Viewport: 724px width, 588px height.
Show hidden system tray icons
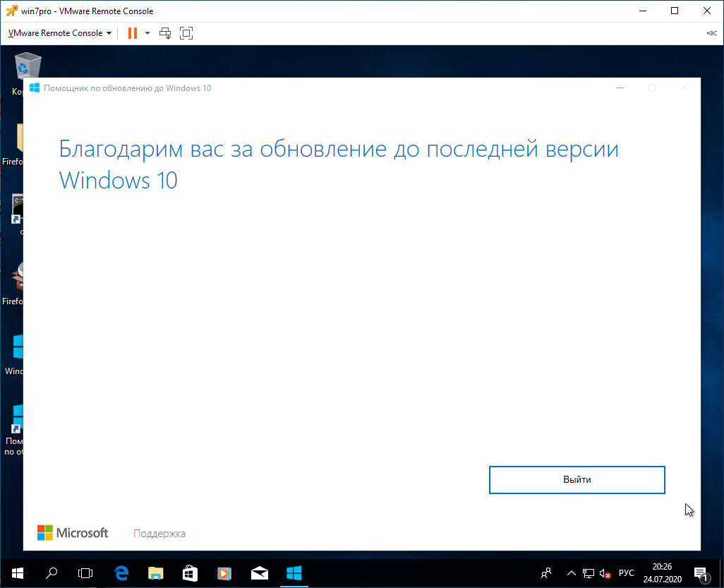571,573
